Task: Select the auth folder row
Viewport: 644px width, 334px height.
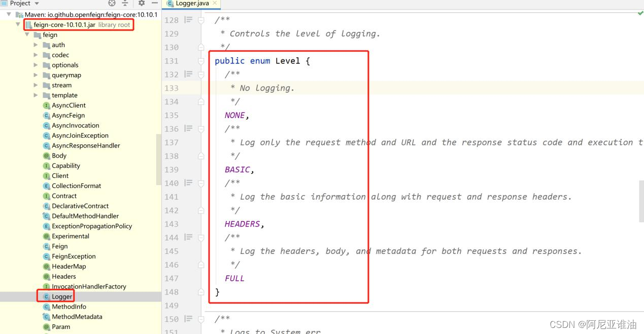Action: [81, 45]
